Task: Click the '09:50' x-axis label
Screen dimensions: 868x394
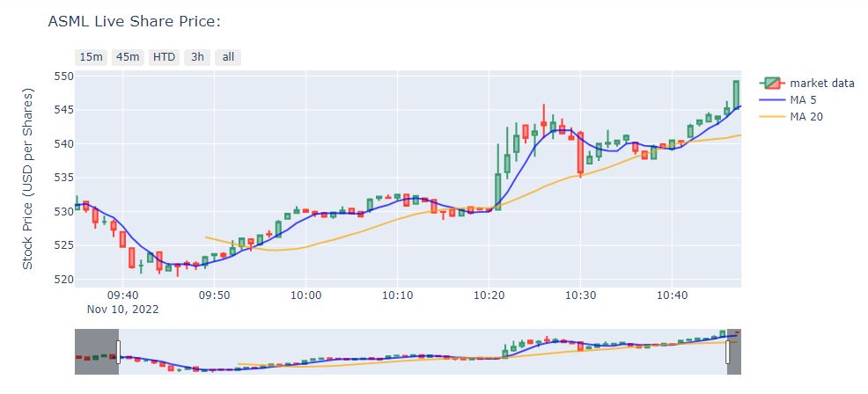Action: click(214, 295)
